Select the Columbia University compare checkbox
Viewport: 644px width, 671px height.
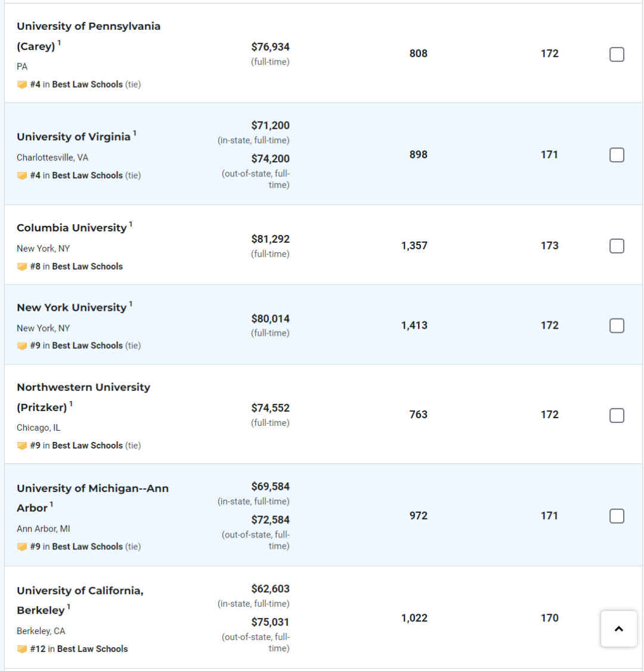pos(617,246)
